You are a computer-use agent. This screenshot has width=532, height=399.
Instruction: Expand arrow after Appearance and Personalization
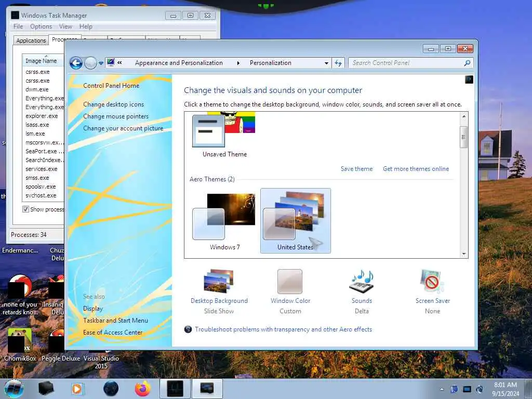(238, 63)
